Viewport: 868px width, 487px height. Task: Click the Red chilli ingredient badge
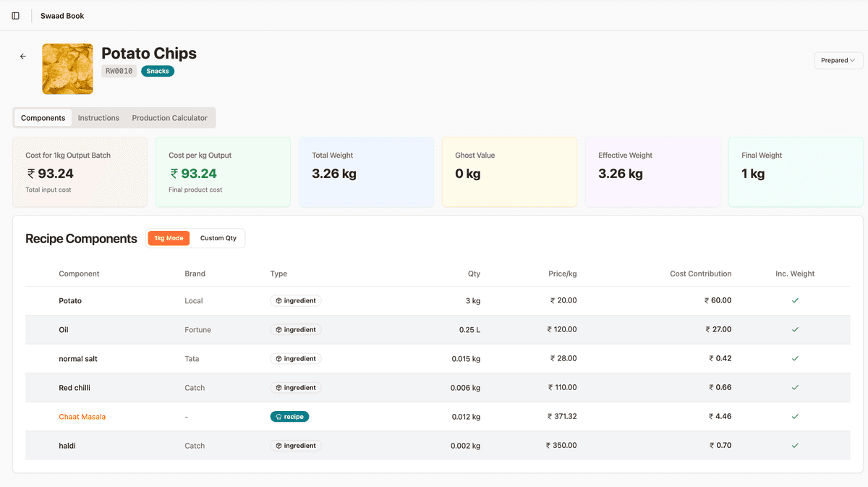296,388
